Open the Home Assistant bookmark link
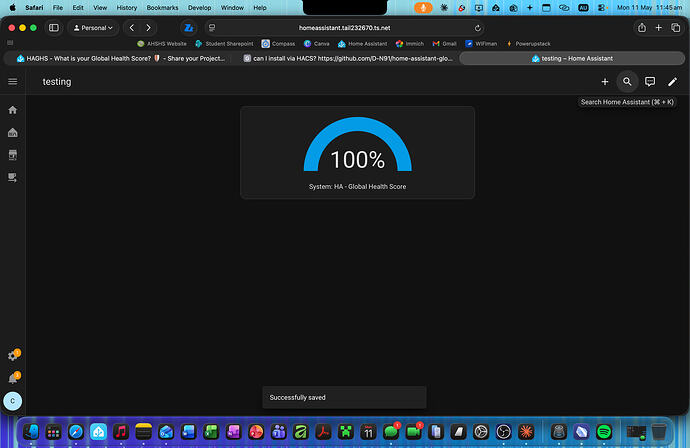 point(363,44)
